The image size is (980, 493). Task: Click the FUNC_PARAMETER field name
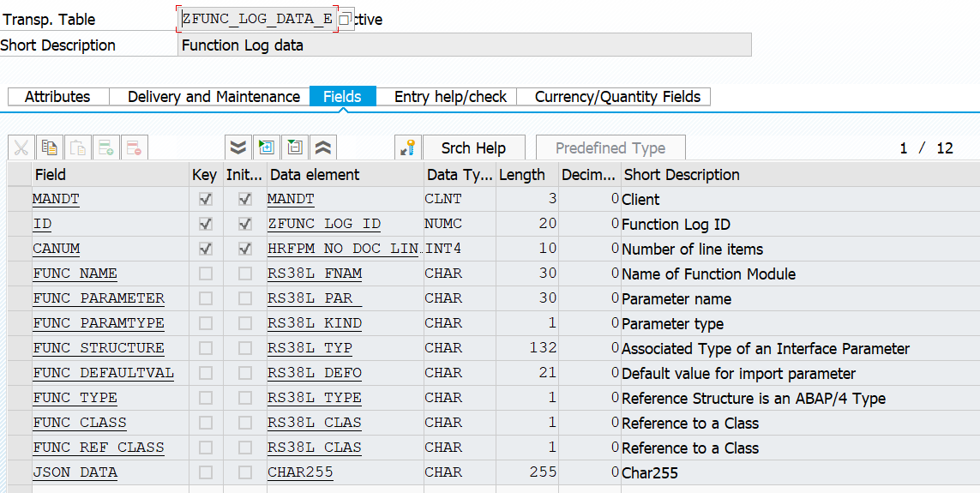point(99,298)
